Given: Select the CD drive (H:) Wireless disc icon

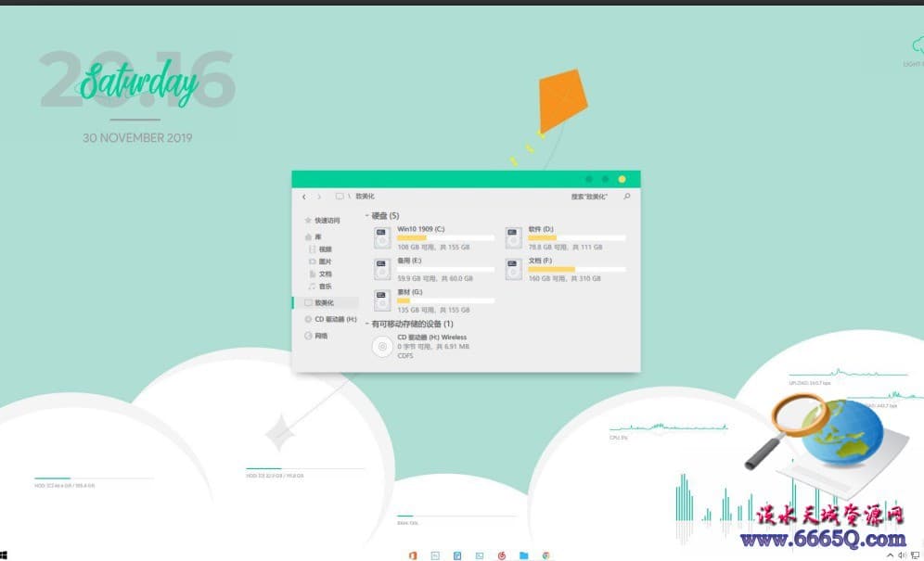Looking at the screenshot, I should (x=382, y=347).
